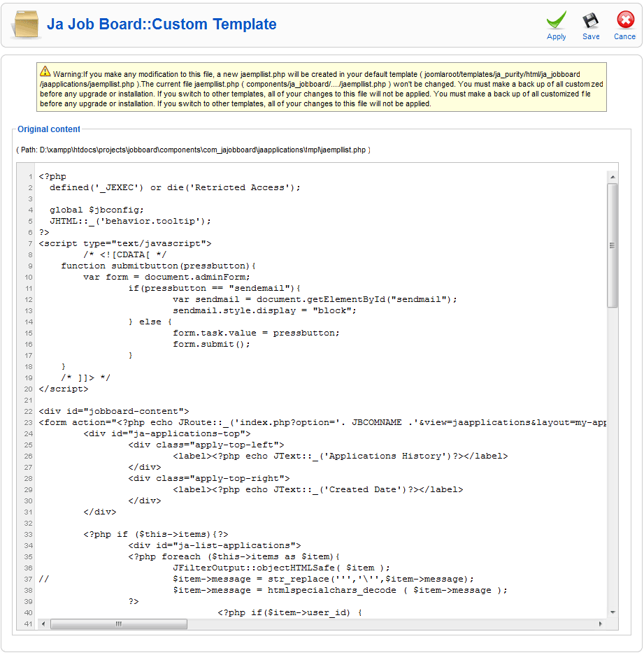
Task: Click the Apply label link
Action: click(x=556, y=37)
